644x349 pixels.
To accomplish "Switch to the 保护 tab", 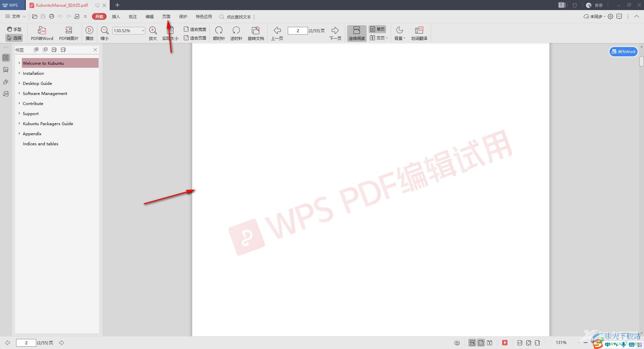I will click(x=183, y=16).
